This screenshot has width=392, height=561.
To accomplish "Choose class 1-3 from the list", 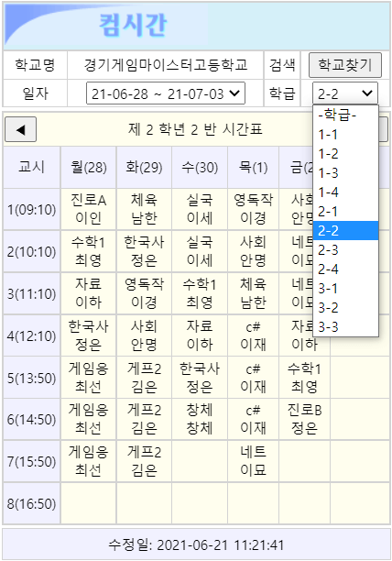I will (345, 173).
